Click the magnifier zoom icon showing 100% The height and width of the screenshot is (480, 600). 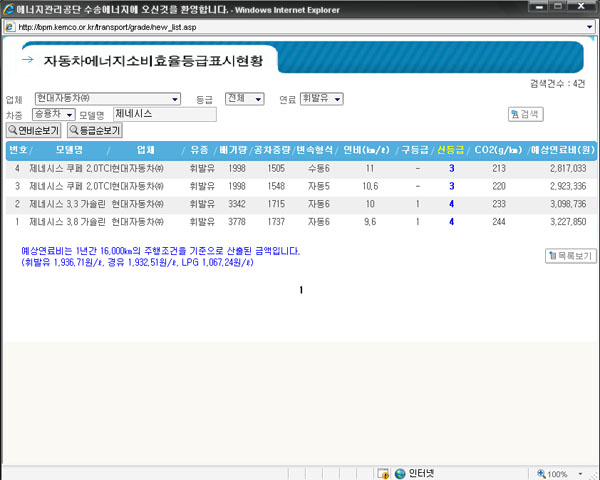click(541, 473)
